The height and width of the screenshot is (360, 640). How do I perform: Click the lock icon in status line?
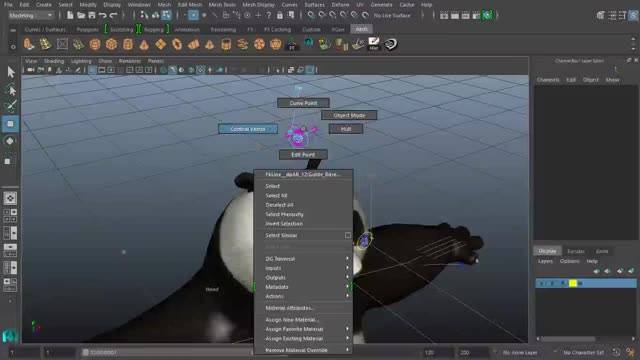pos(280,16)
